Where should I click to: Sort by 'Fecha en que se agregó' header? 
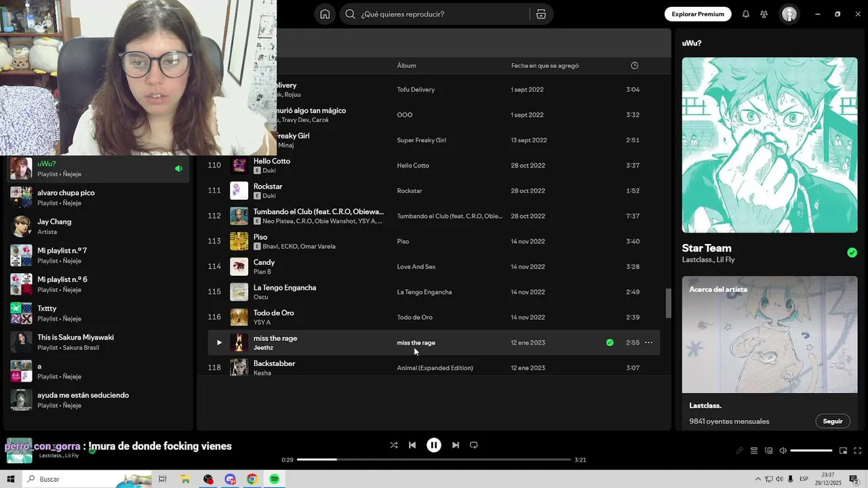pyautogui.click(x=545, y=66)
